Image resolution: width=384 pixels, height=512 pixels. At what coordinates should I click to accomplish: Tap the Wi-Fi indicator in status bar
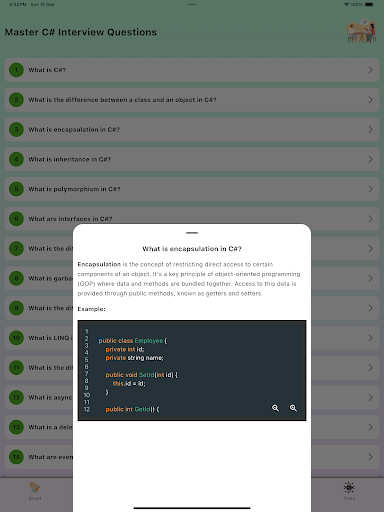tap(346, 4)
